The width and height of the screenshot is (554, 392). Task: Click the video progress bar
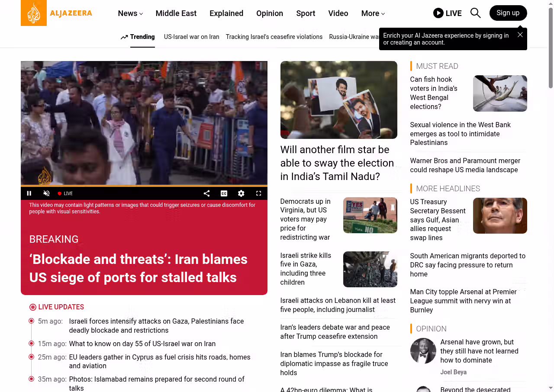[144, 186]
